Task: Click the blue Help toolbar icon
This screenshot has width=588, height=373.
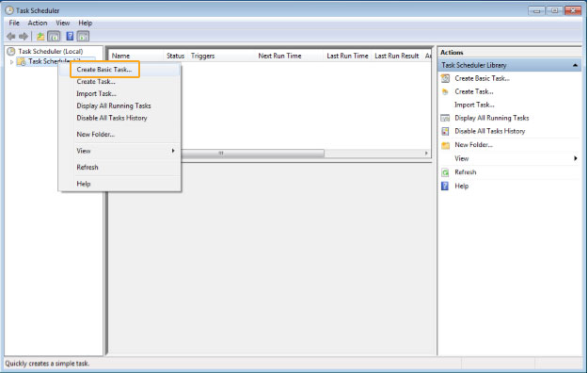Action: (x=70, y=37)
